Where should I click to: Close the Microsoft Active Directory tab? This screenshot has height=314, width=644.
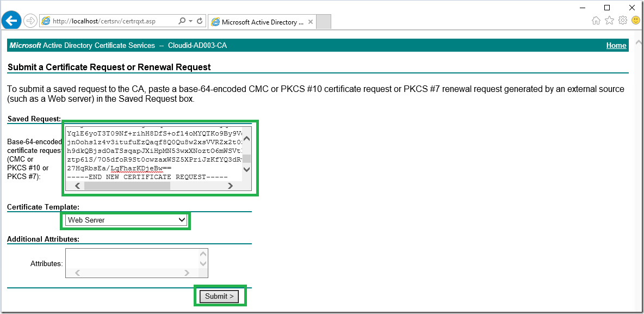pyautogui.click(x=311, y=22)
